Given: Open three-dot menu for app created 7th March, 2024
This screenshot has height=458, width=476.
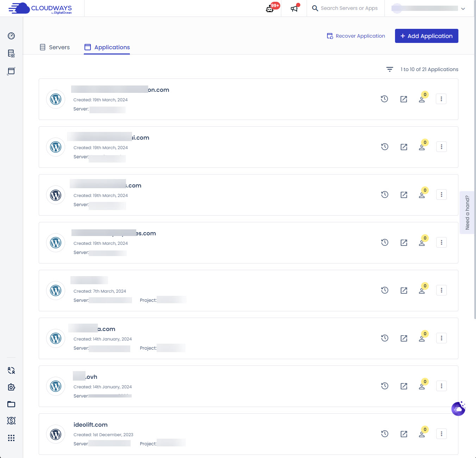Looking at the screenshot, I should tap(441, 290).
